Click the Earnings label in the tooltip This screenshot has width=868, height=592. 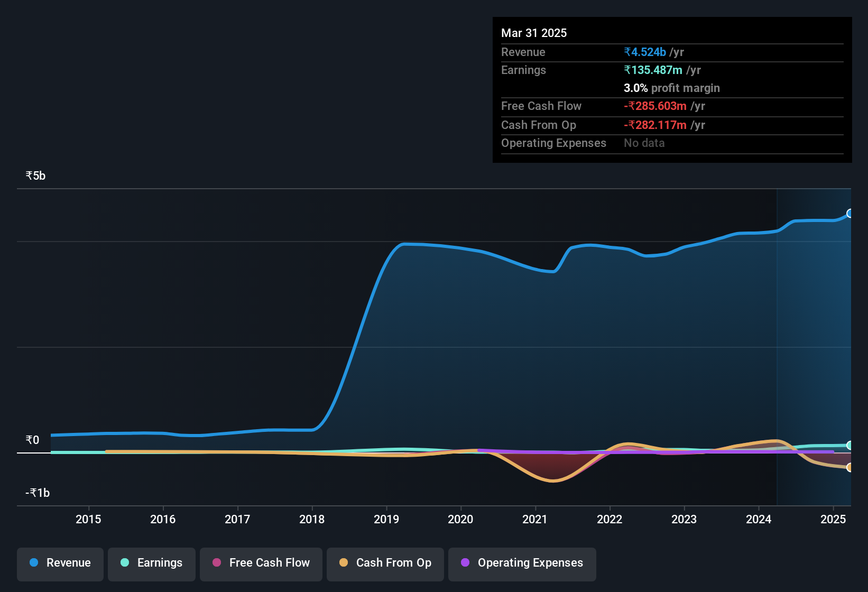523,70
